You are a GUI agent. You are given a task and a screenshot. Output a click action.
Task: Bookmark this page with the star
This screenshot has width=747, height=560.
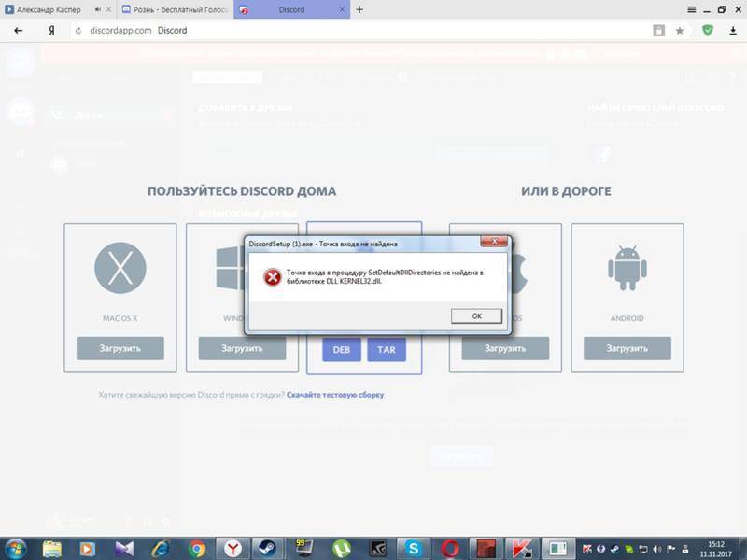[x=680, y=31]
